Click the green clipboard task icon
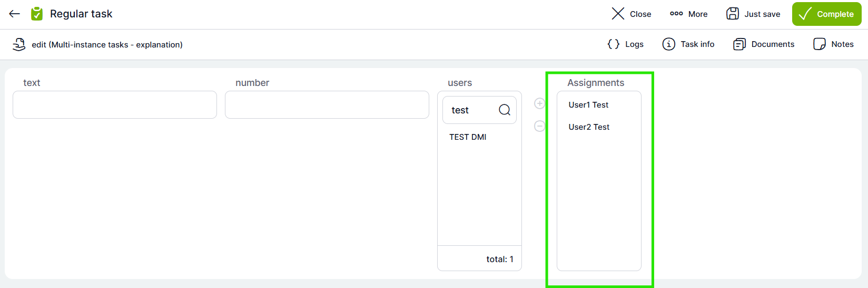Viewport: 868px width, 288px height. pyautogui.click(x=37, y=14)
